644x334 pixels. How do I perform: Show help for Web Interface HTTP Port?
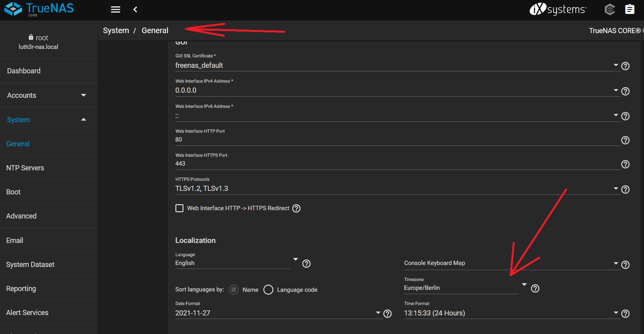625,140
